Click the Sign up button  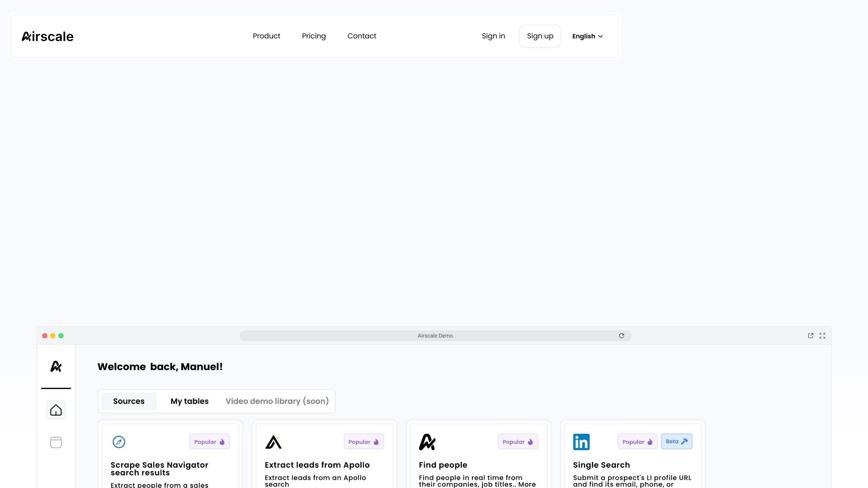[540, 36]
